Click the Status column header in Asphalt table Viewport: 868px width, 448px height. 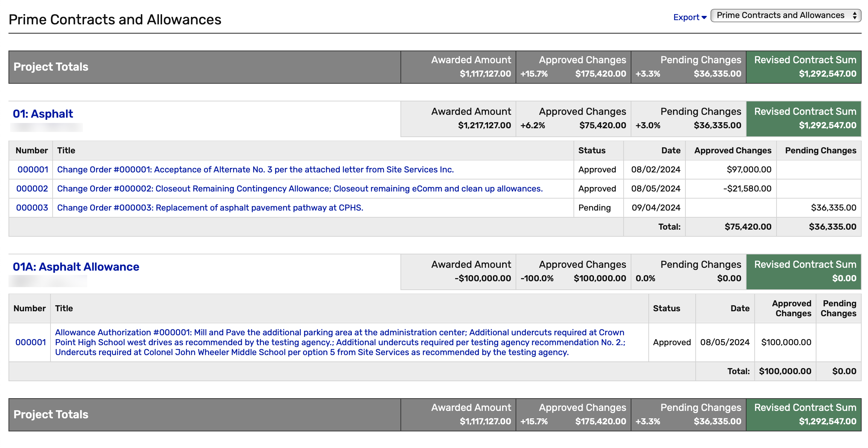coord(591,151)
